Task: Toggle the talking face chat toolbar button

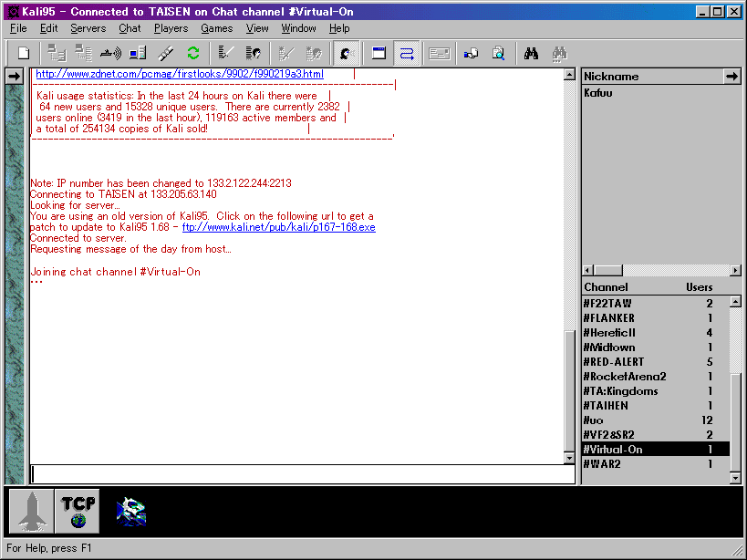Action: click(x=347, y=53)
